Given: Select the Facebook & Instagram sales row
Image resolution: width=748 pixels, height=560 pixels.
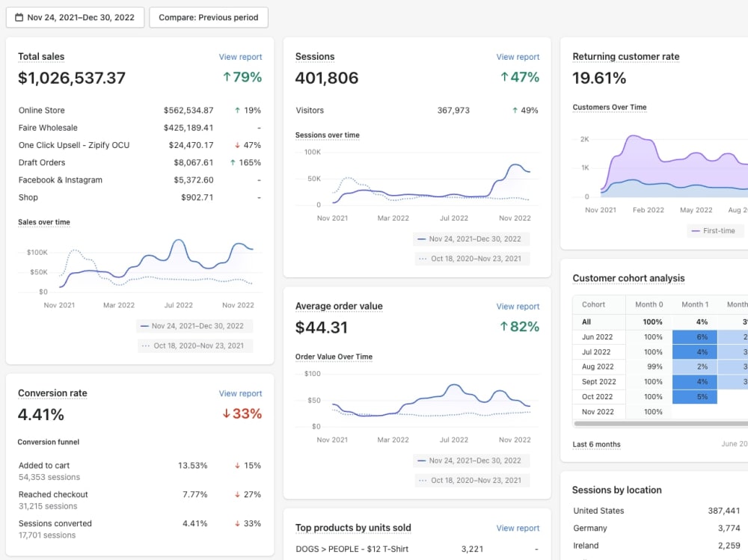Looking at the screenshot, I should [x=140, y=180].
